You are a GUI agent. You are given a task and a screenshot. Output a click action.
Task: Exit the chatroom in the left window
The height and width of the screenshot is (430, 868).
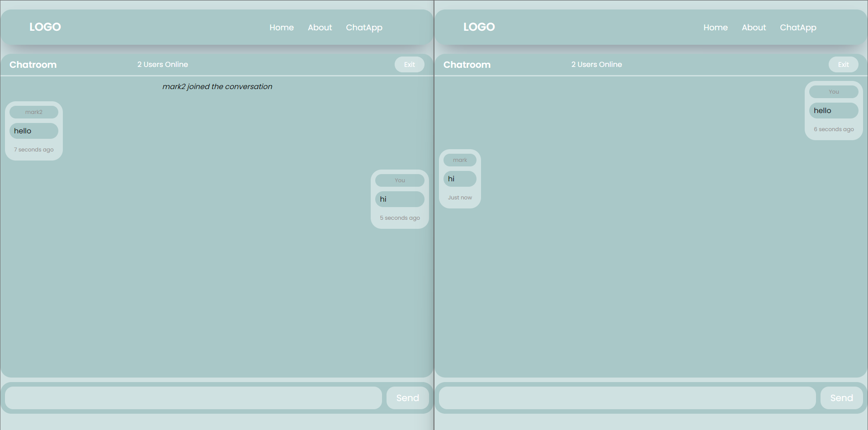coord(410,65)
